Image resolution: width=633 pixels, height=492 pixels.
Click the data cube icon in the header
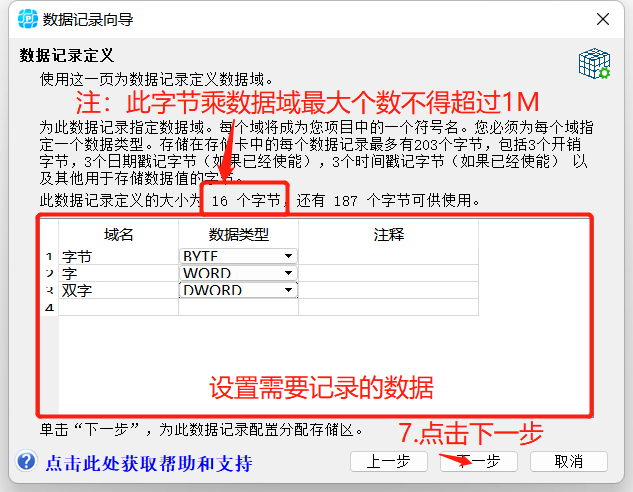pos(594,64)
